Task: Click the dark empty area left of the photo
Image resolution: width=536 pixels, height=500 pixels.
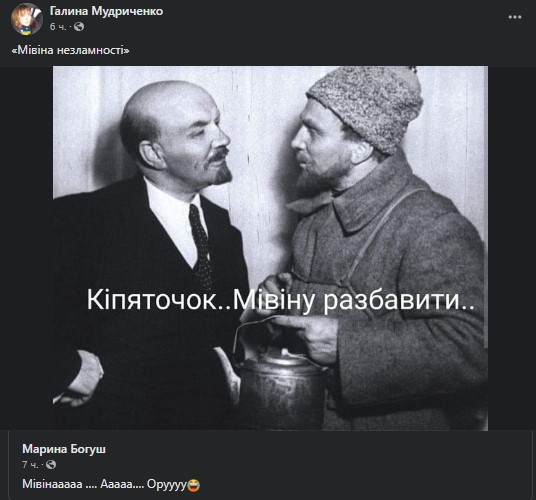Action: coord(26,248)
